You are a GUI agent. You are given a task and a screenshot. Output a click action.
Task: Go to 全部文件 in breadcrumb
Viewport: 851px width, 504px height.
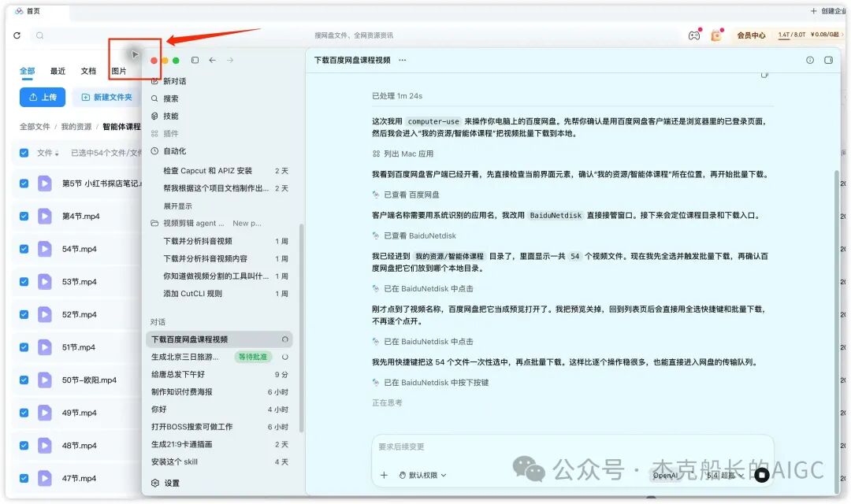[x=35, y=127]
